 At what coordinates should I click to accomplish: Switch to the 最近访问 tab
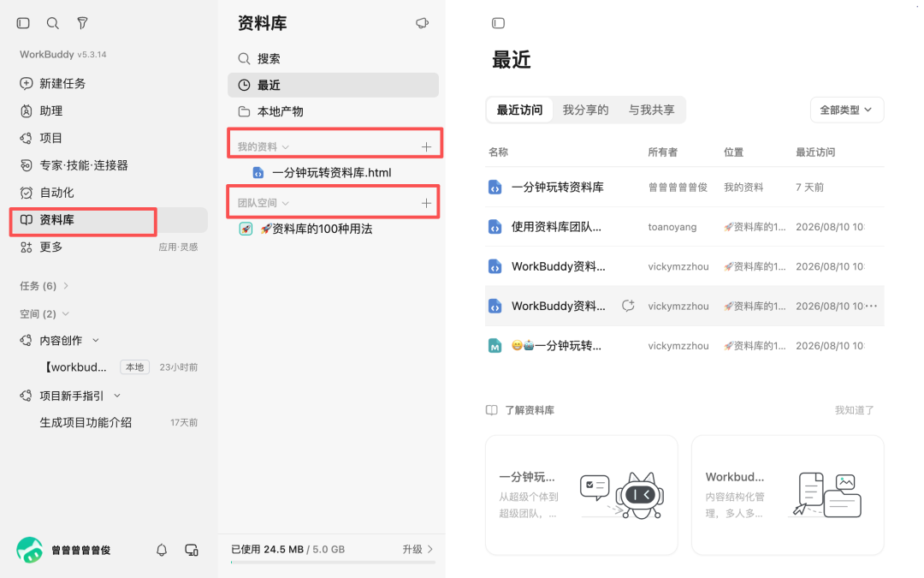click(519, 110)
